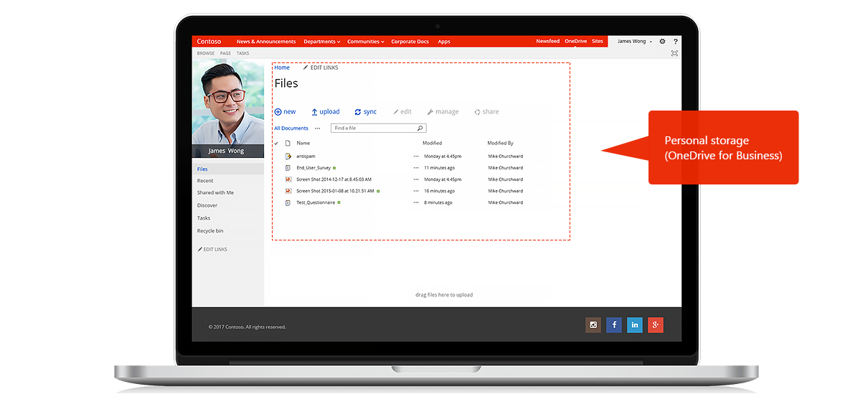Click Screen Shot 2015-01-08 image icon
The width and height of the screenshot is (868, 412).
(288, 191)
